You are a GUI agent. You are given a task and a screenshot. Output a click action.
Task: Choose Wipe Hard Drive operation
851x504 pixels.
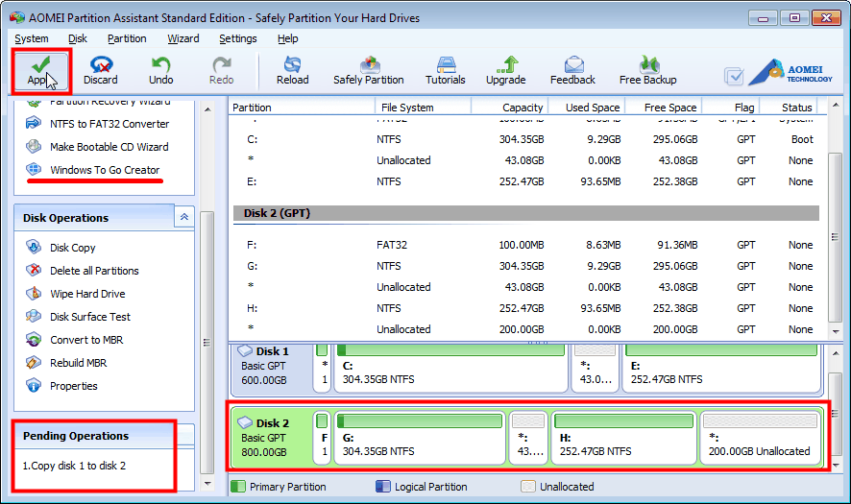pyautogui.click(x=76, y=294)
